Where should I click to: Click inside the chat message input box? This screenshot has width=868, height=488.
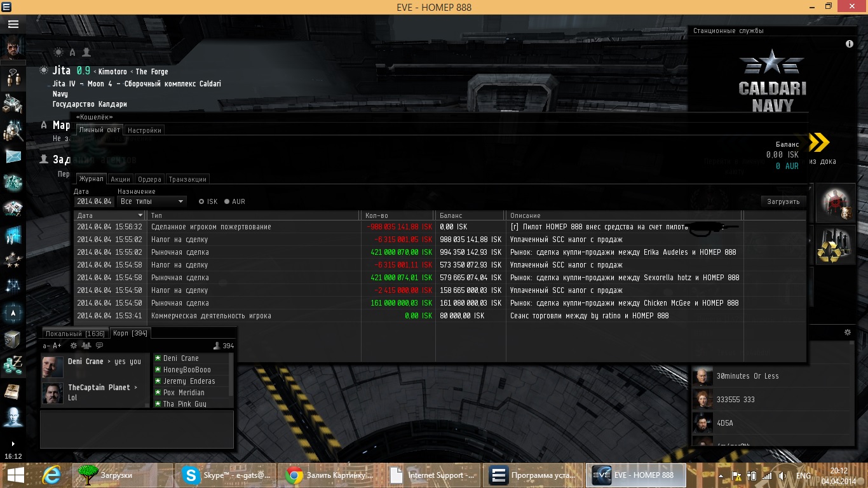(137, 429)
